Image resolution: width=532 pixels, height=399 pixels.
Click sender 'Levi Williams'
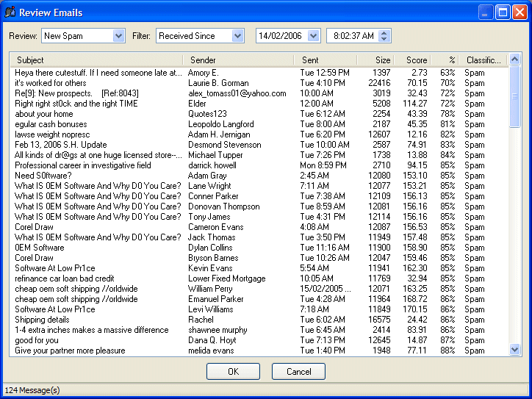point(211,309)
